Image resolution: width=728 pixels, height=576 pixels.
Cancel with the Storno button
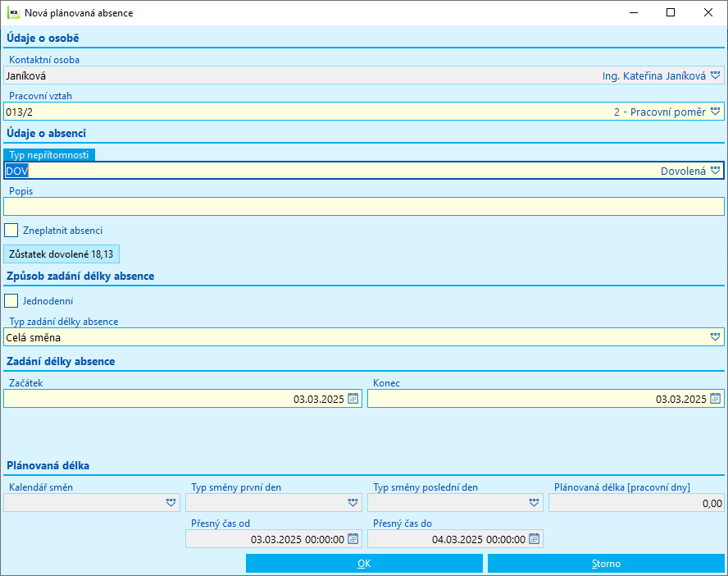606,564
